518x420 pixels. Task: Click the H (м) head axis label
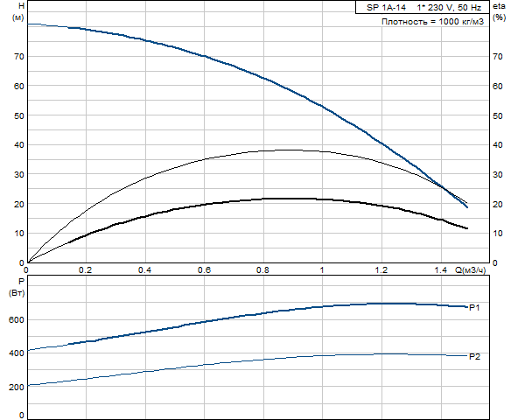18,12
